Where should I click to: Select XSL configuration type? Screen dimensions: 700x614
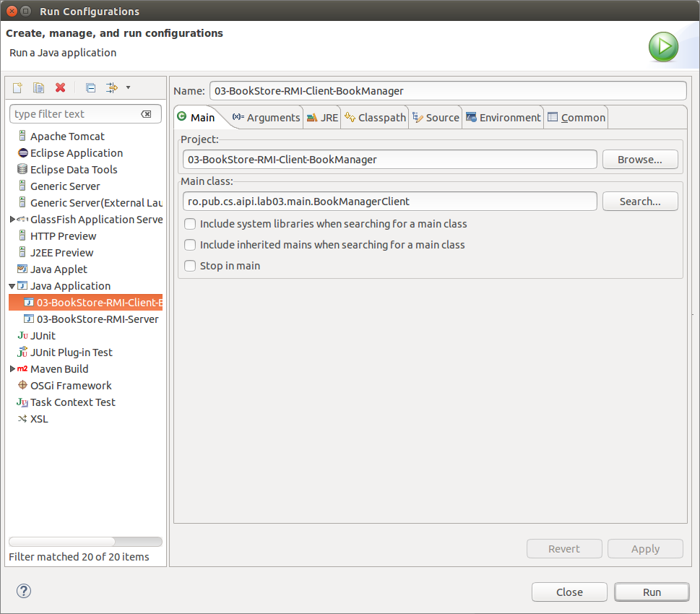(x=33, y=418)
